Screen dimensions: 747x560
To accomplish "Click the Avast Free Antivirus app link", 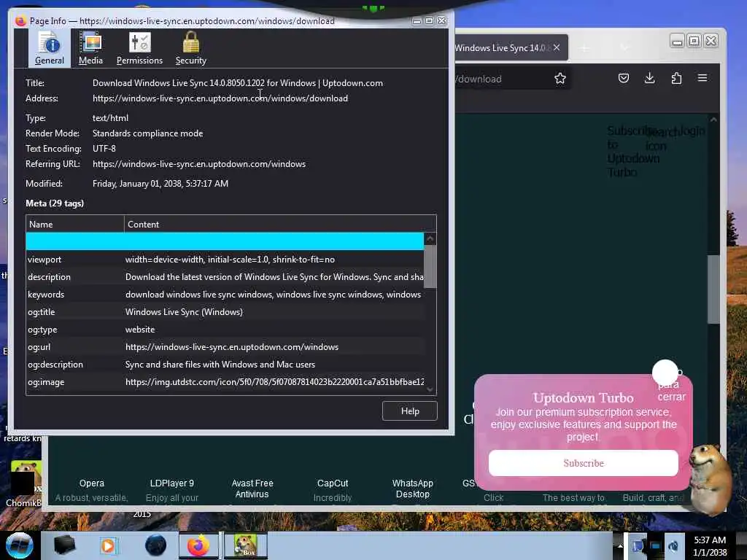I will 252,489.
